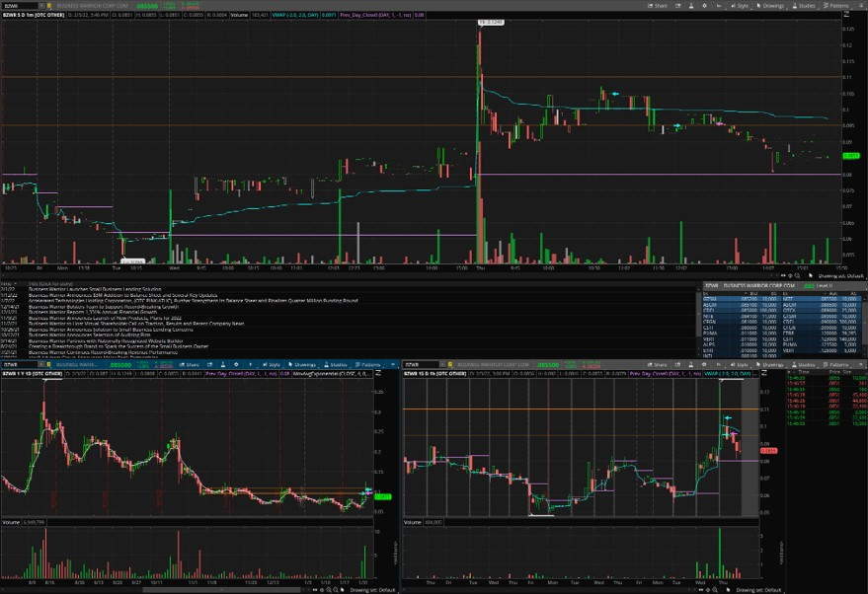
Task: Open the flask icon in the bottom-left chart toolbar
Action: pyautogui.click(x=223, y=365)
